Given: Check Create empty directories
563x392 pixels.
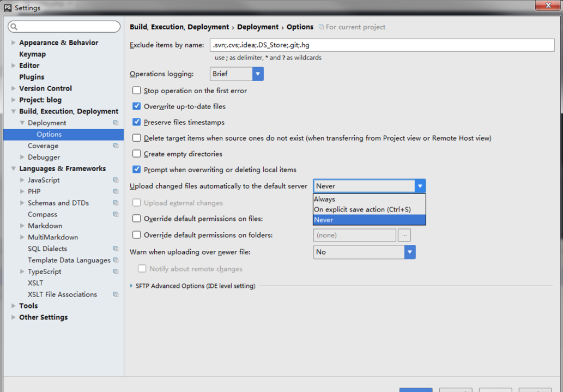Looking at the screenshot, I should (x=136, y=154).
